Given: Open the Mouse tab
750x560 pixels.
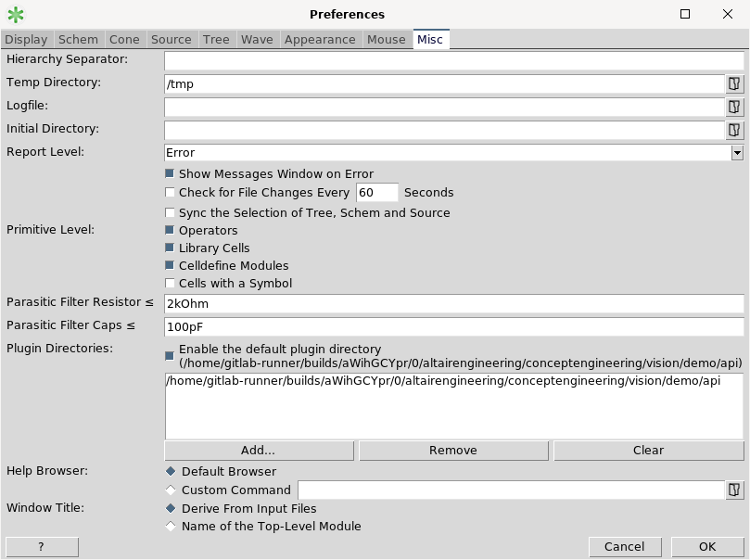Looking at the screenshot, I should (x=387, y=39).
